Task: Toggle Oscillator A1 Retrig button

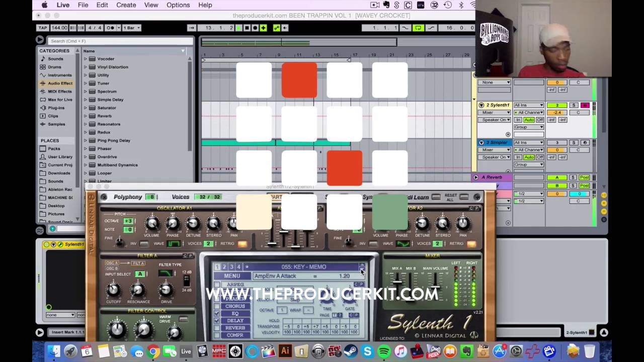Action: (242, 244)
